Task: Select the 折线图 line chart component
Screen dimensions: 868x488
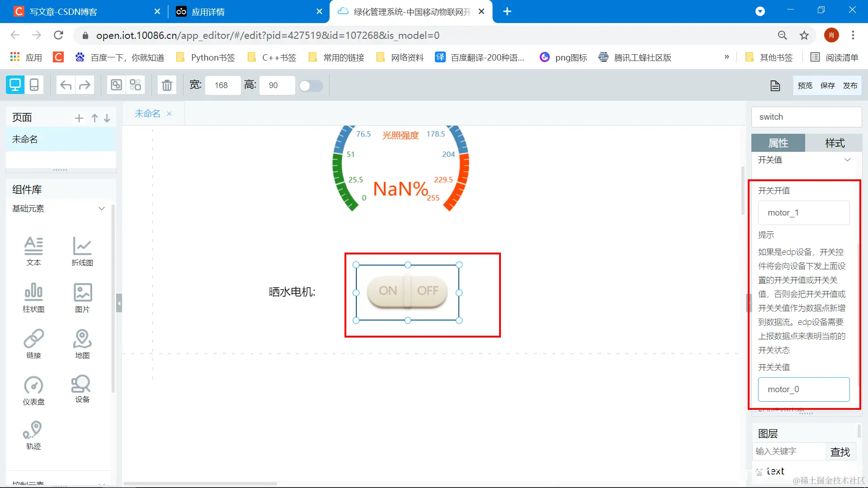Action: pyautogui.click(x=82, y=251)
